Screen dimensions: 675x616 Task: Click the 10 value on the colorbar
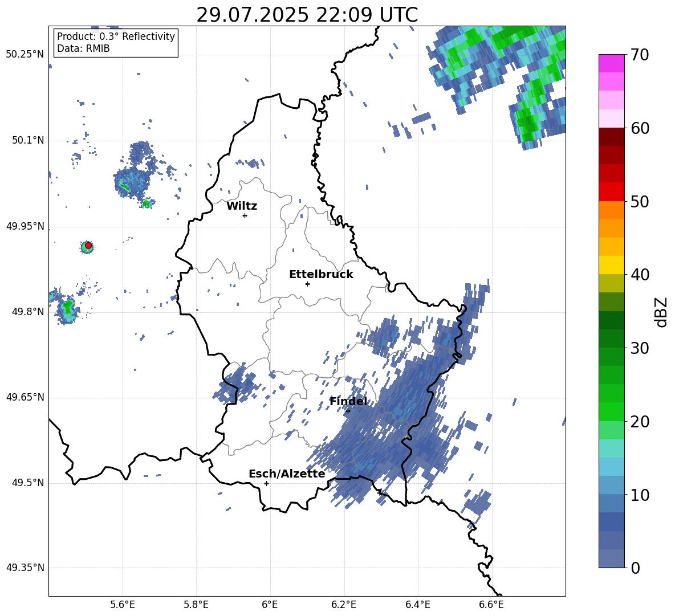click(640, 495)
